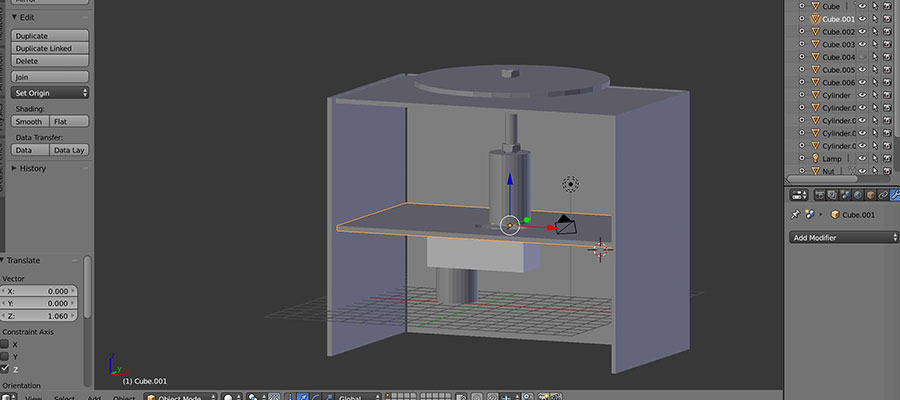
Task: Click the lightbulb icon of the Lamp row
Action: point(816,158)
